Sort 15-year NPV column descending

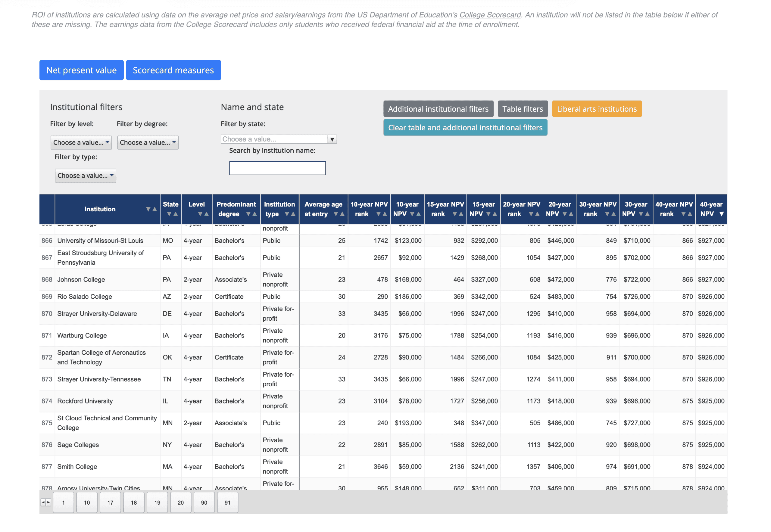[x=489, y=214]
